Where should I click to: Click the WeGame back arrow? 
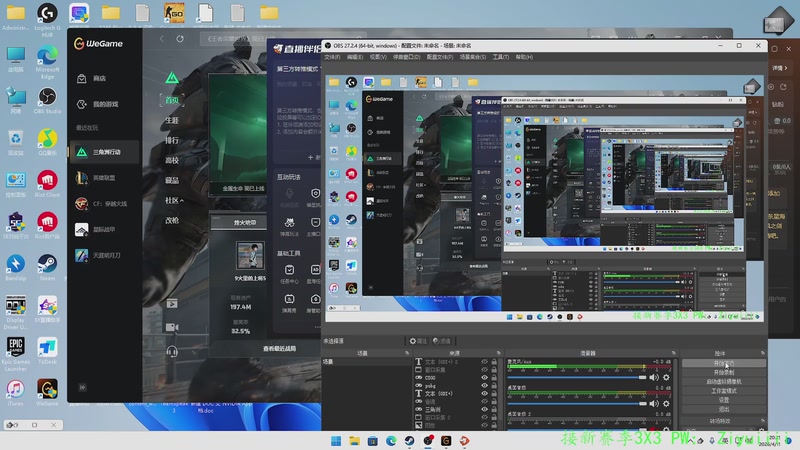tap(162, 39)
